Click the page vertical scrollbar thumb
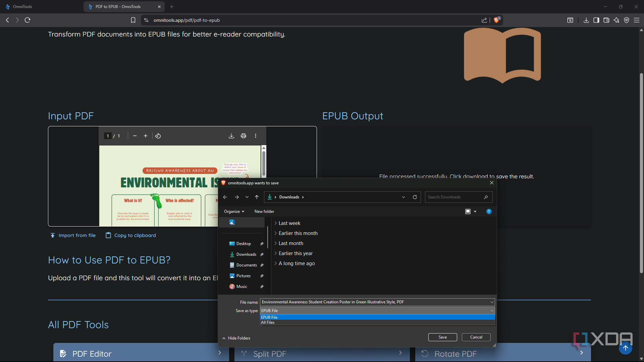Image resolution: width=644 pixels, height=362 pixels. pyautogui.click(x=641, y=173)
